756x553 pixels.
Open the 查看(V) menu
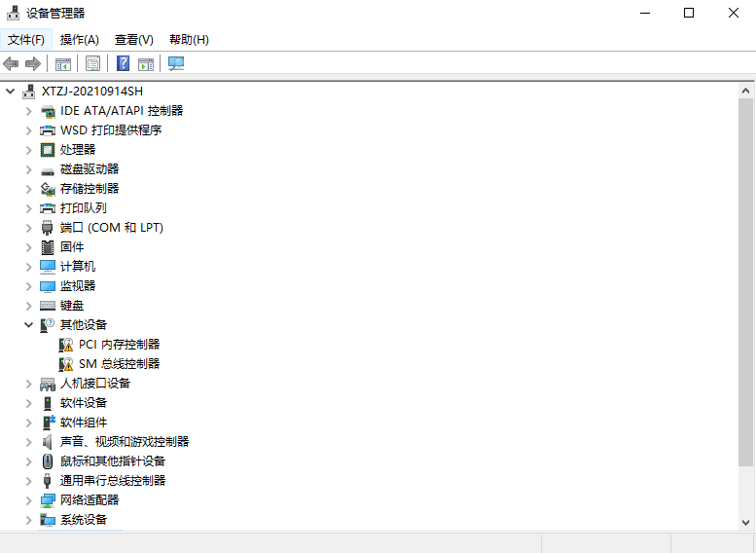click(134, 40)
